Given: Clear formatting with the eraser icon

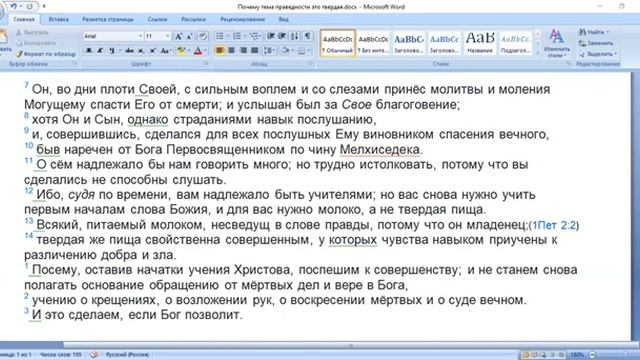Looking at the screenshot, I should [x=202, y=36].
